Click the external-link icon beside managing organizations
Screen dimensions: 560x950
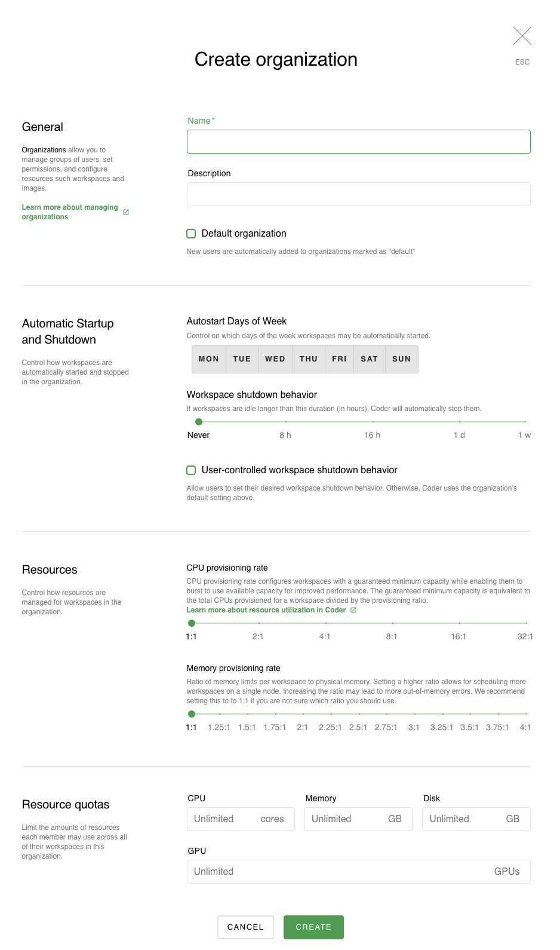click(x=125, y=212)
